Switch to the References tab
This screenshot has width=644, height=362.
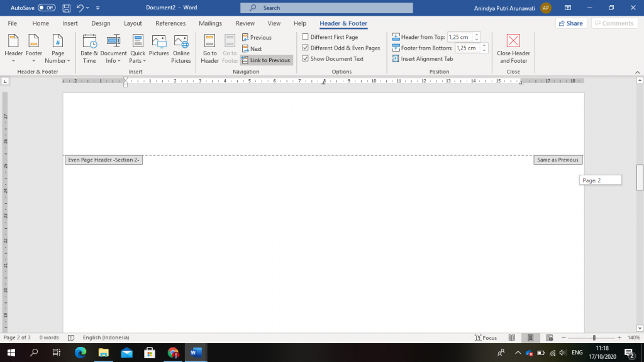[170, 23]
